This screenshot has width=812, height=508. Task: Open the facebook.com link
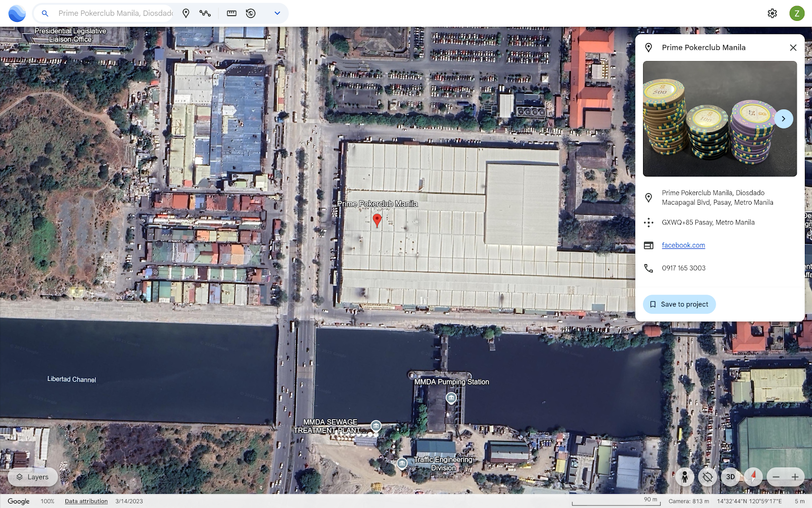pos(683,245)
